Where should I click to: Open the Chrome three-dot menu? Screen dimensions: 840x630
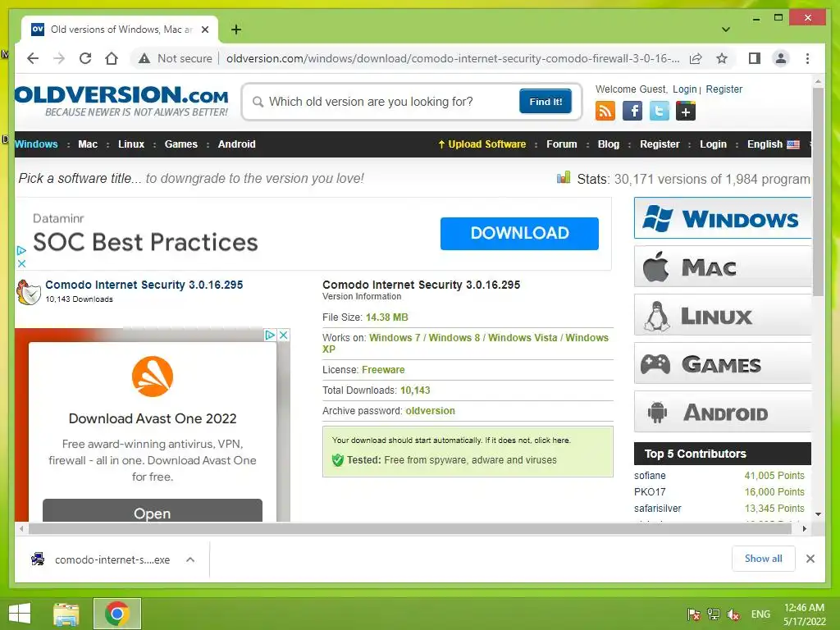(807, 58)
